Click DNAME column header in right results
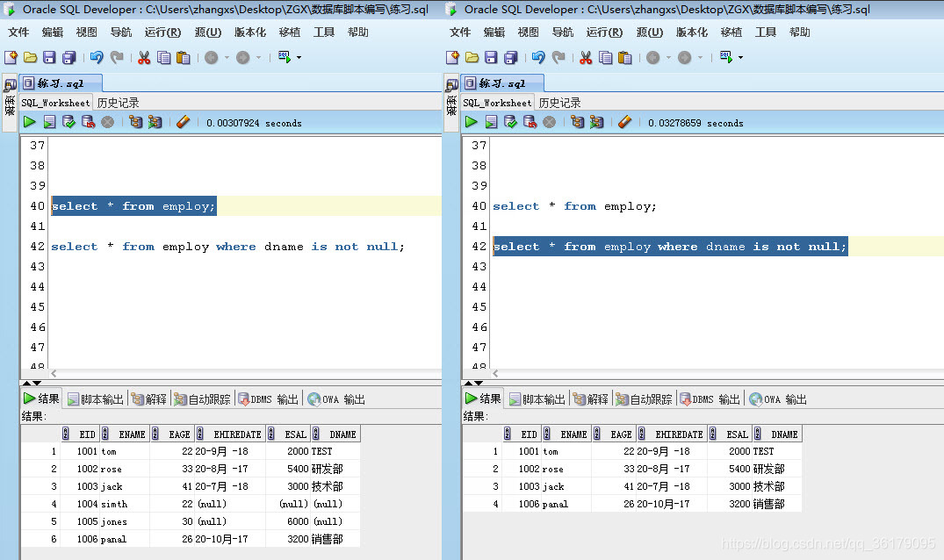Image resolution: width=944 pixels, height=560 pixels. coord(776,434)
